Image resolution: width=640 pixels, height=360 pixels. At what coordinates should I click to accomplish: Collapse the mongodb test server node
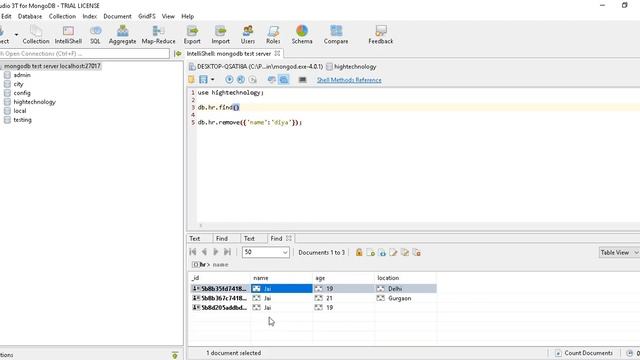coord(52,66)
